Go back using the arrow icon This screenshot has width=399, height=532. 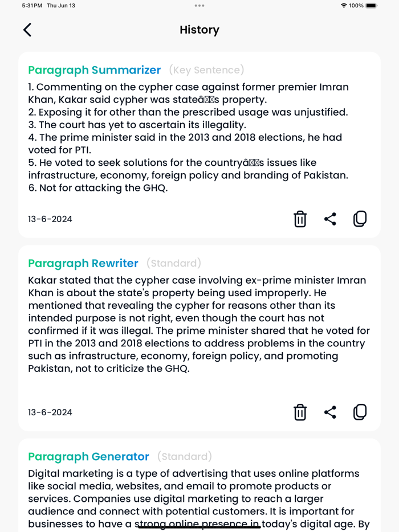[27, 30]
